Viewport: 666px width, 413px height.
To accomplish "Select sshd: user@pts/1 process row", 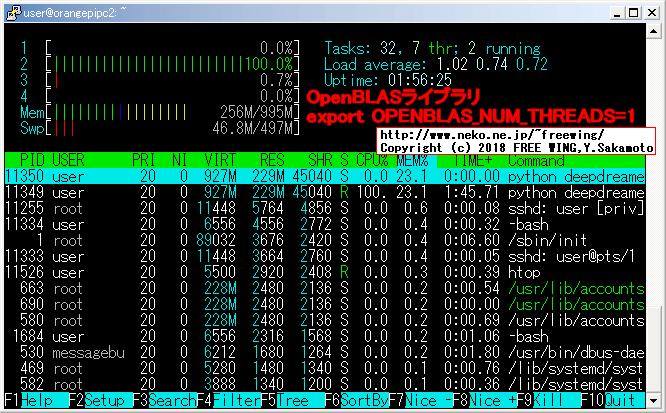I will point(325,256).
